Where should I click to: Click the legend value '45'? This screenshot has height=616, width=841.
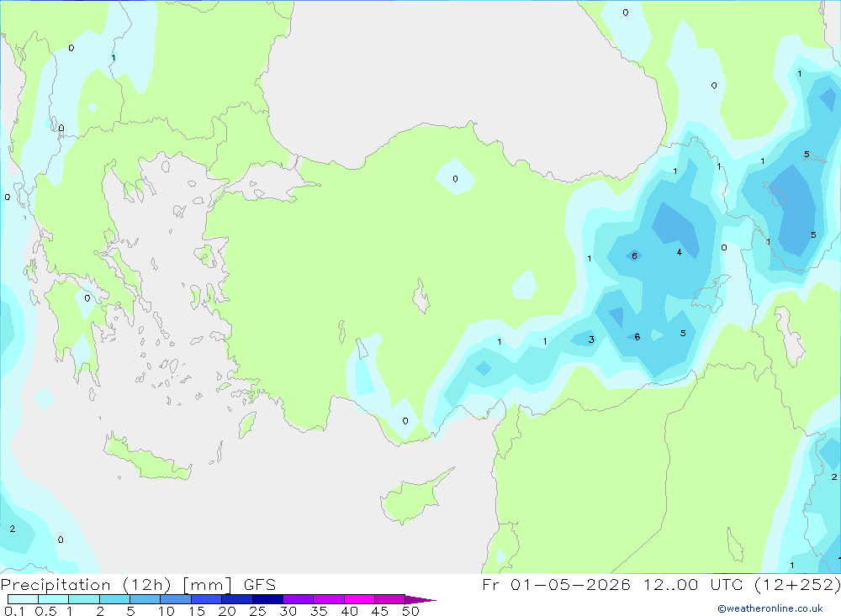[380, 611]
